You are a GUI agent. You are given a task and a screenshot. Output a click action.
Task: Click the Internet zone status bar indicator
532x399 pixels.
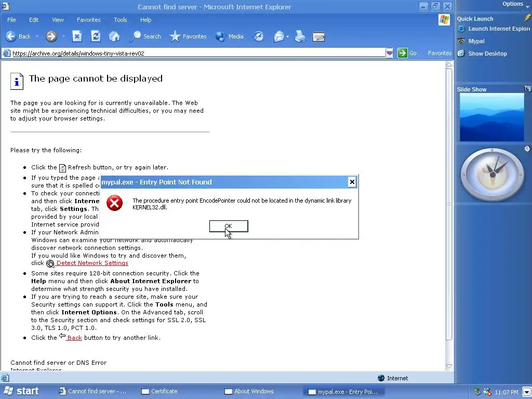click(x=393, y=378)
